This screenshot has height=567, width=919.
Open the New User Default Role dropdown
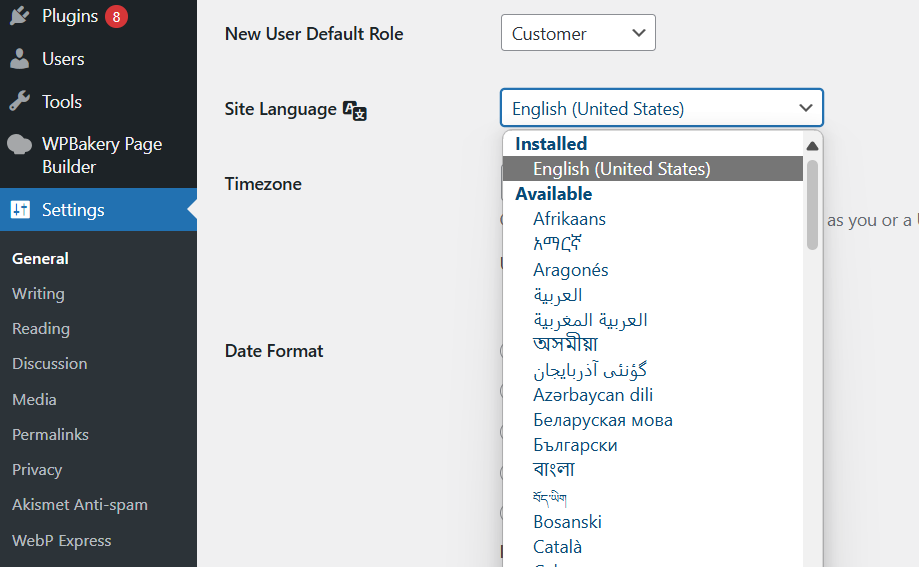[578, 33]
